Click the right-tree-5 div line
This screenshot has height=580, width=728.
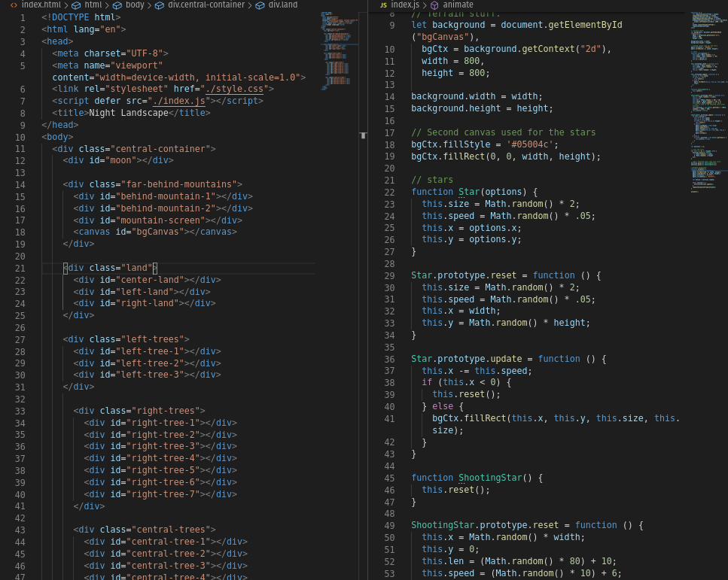(x=160, y=470)
